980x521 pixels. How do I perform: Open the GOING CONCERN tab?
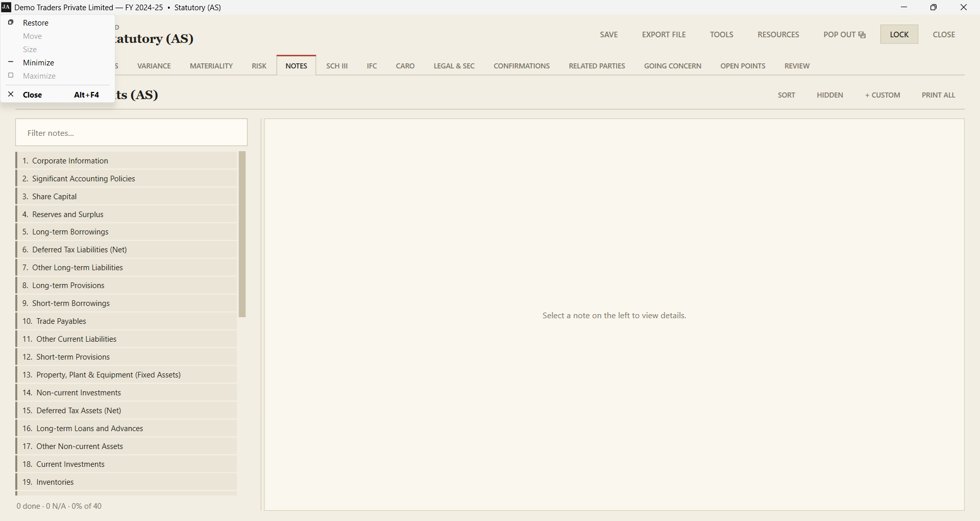pyautogui.click(x=672, y=66)
